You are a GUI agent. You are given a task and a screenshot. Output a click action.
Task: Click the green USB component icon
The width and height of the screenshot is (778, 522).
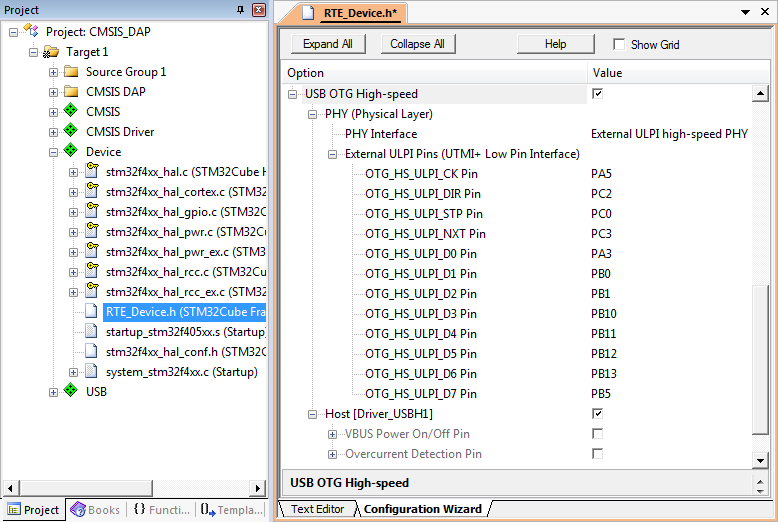pyautogui.click(x=71, y=391)
